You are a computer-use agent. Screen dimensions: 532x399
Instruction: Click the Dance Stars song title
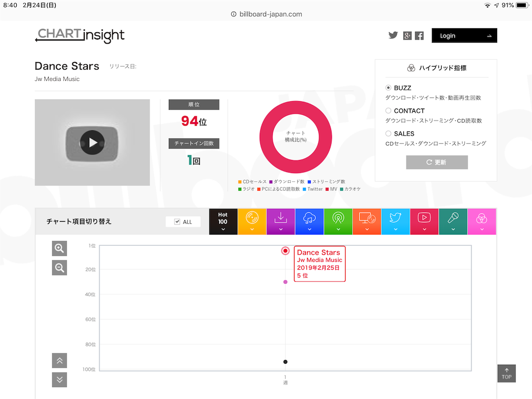67,66
